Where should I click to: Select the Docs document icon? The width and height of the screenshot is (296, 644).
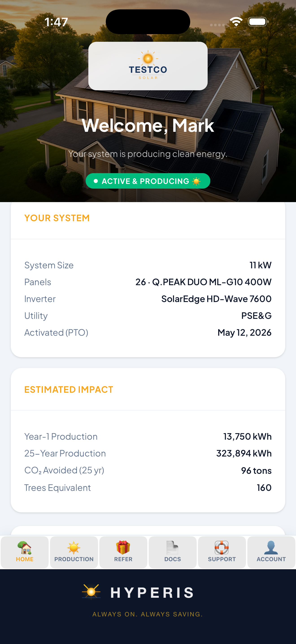(172, 547)
